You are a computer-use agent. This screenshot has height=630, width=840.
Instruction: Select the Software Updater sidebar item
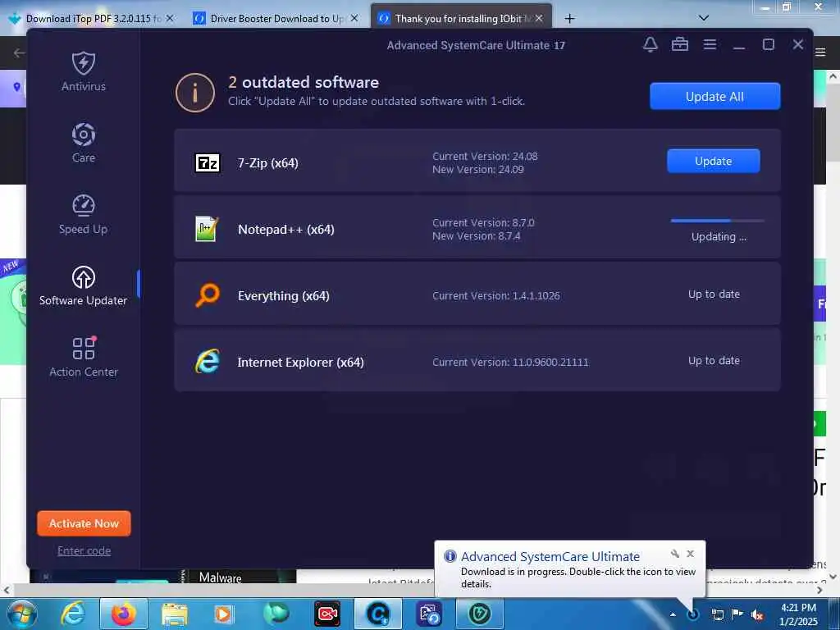[84, 285]
